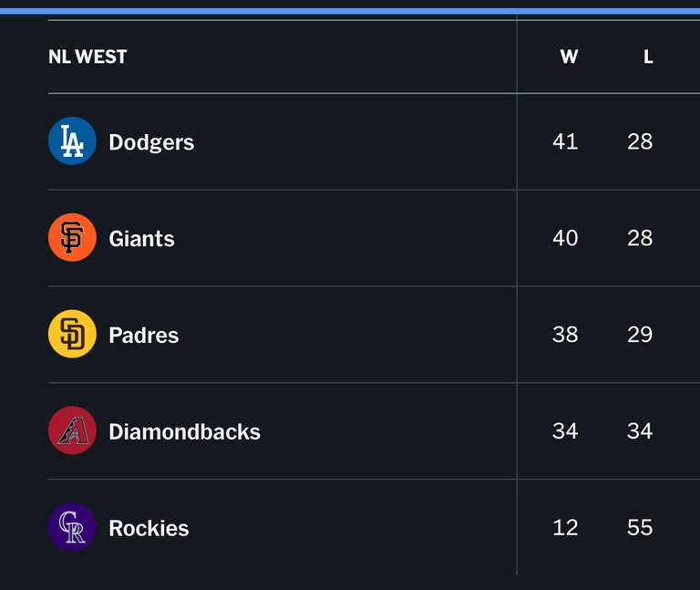
Task: Select the Rockies losses value 55
Action: 640,527
